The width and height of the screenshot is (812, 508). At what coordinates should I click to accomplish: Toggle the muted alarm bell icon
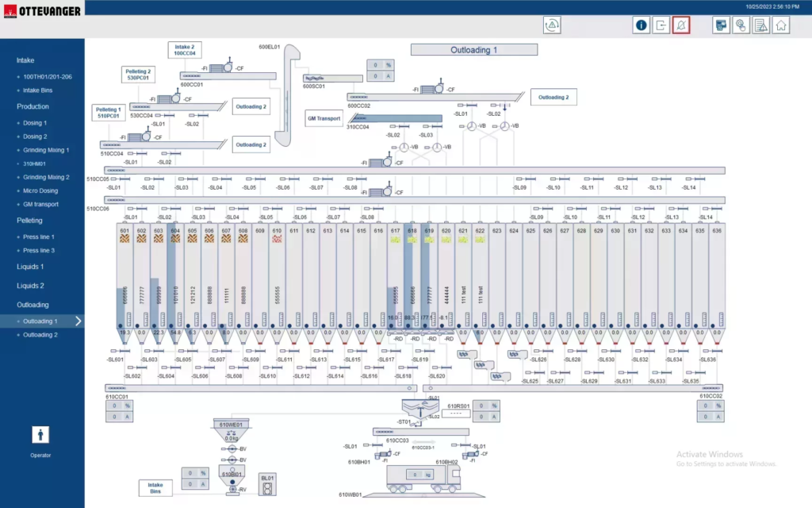[x=681, y=25]
